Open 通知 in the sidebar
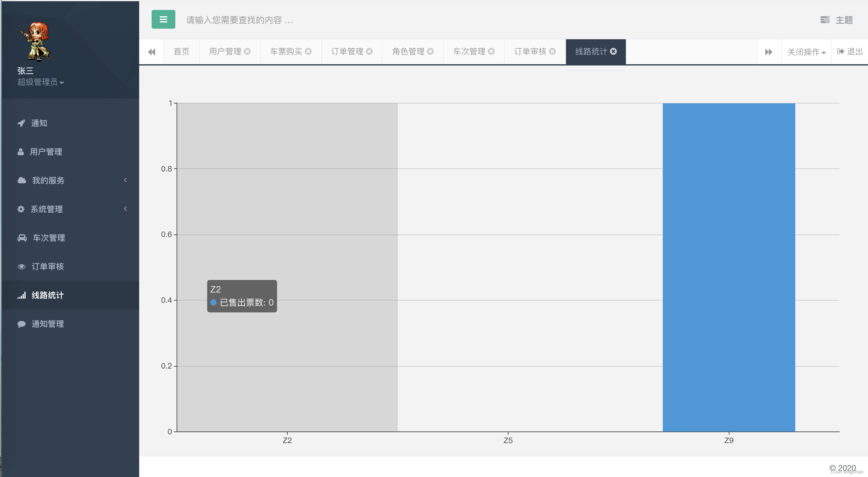This screenshot has width=868, height=477. 39,123
